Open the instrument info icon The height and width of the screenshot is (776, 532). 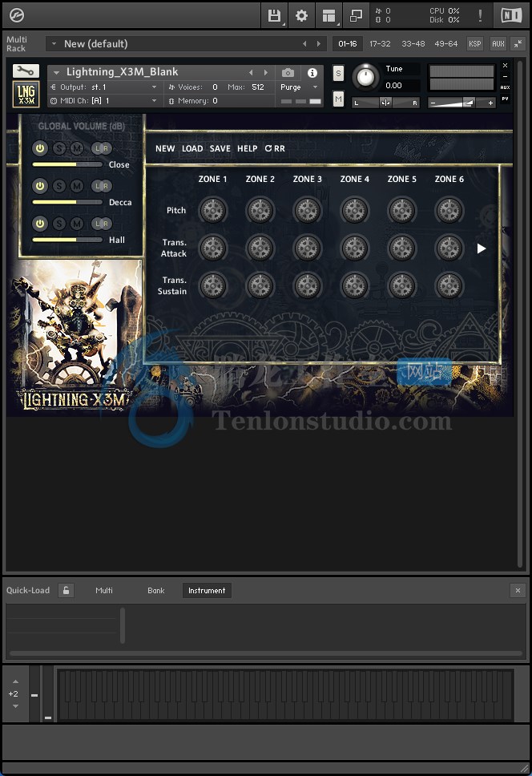[x=312, y=73]
